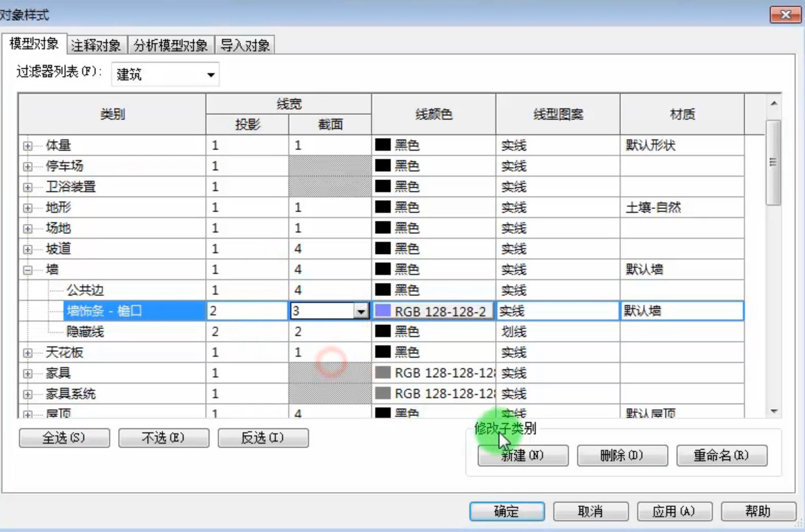
Task: Click the 反选 button
Action: tap(263, 438)
